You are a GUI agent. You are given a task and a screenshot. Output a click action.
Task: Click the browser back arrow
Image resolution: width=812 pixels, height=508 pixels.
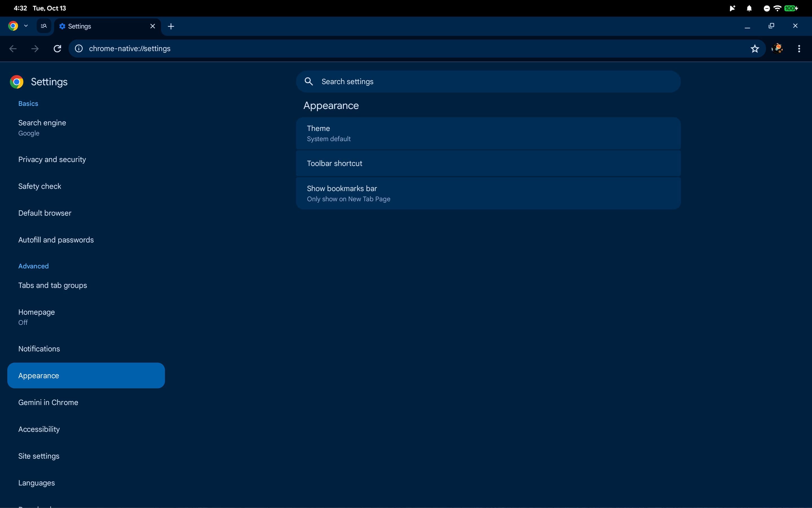[13, 49]
